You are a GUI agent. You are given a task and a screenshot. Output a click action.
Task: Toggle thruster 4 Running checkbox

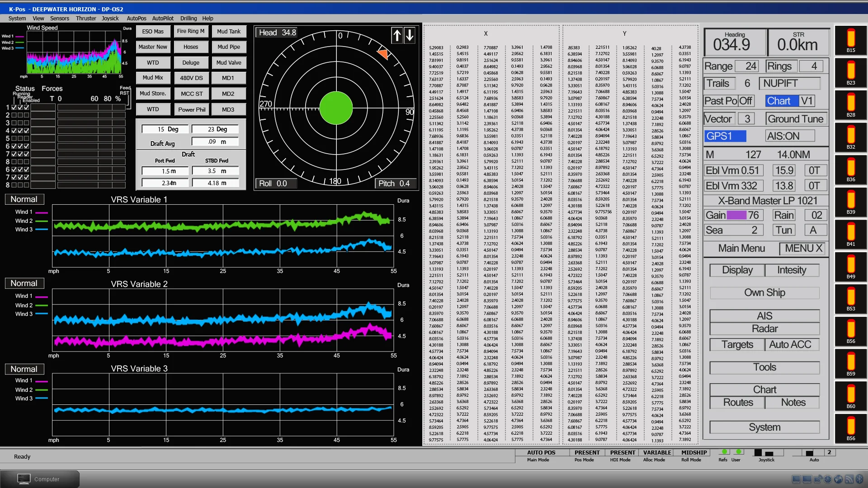coord(14,131)
